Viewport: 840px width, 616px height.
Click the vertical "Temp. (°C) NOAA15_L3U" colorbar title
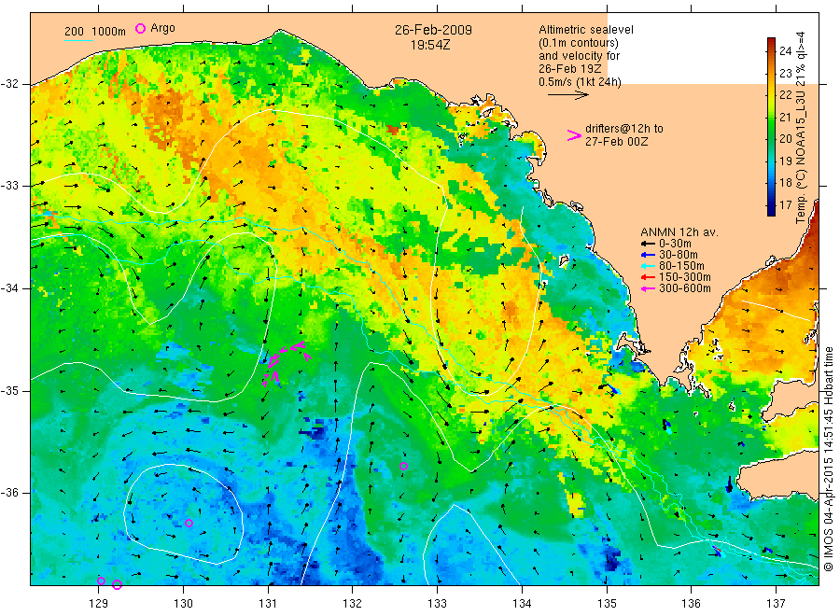point(801,128)
